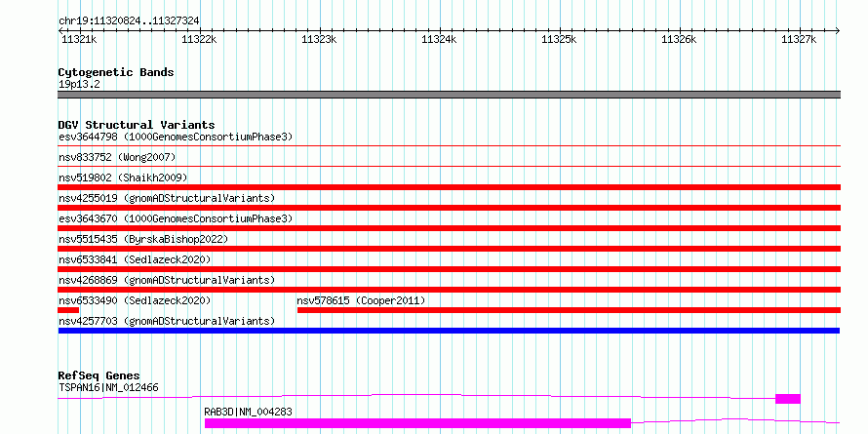Screen dimensions: 868x434
Task: Open variant label esv3643670 (1000GenomesConsortiumPhase3)
Action: click(176, 218)
